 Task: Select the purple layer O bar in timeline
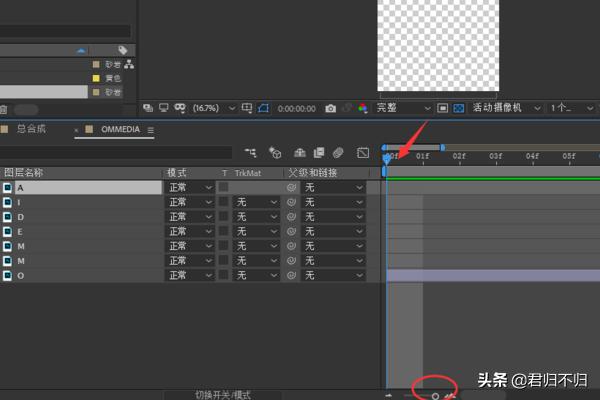pos(493,275)
